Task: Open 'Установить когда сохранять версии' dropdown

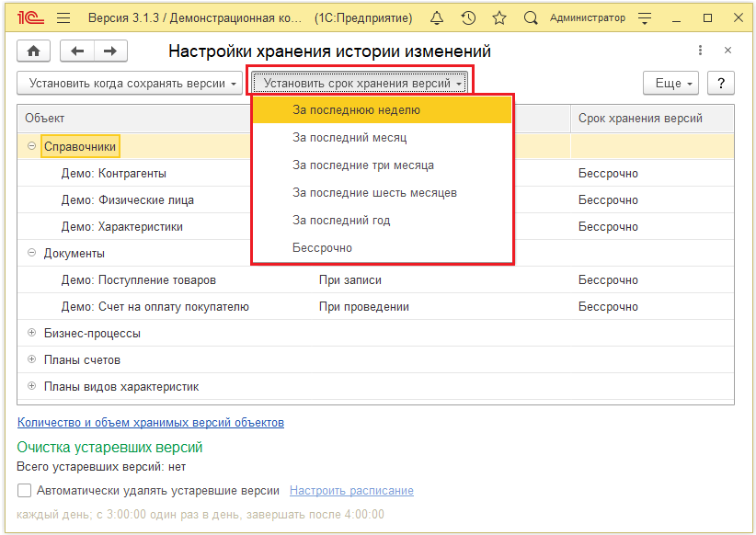Action: (130, 84)
